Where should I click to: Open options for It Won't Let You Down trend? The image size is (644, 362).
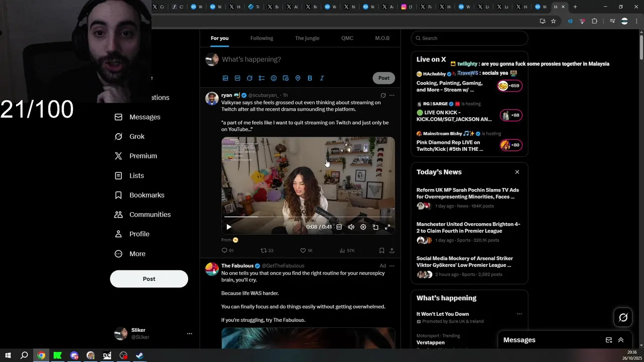[519, 314]
